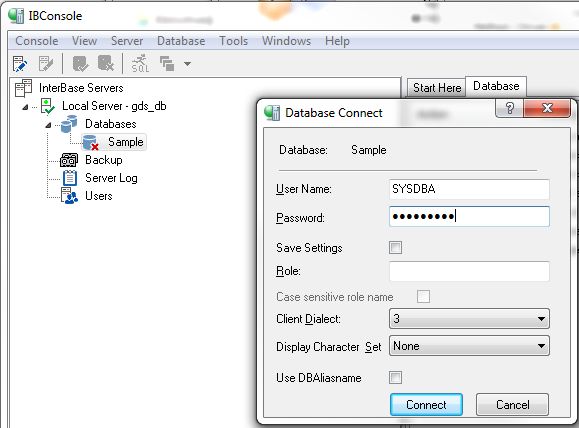Collapse the Local Server tree node
The image size is (579, 428).
[25, 107]
